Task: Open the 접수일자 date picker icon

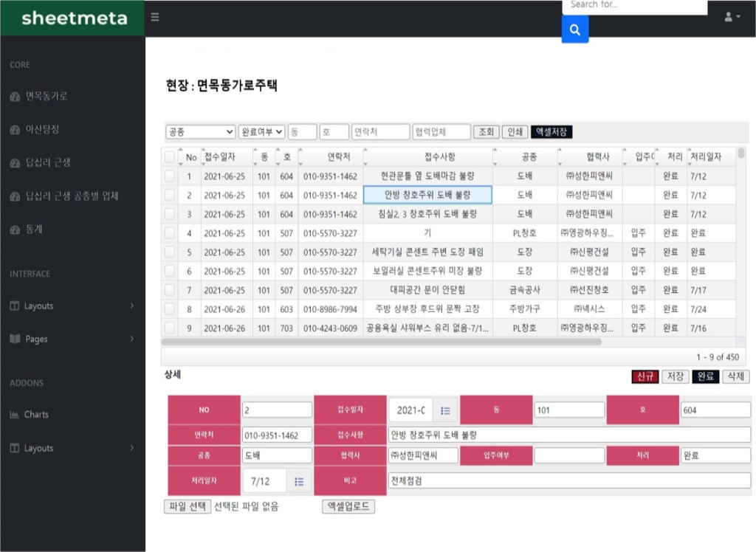Action: [445, 411]
